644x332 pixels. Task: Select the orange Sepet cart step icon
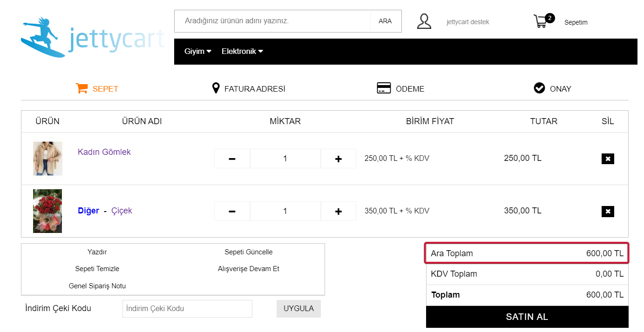pyautogui.click(x=82, y=88)
